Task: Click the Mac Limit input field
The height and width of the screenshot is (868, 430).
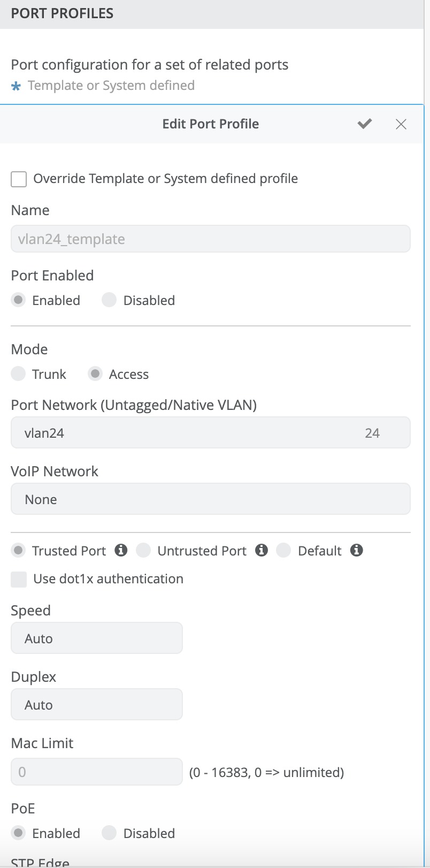Action: [97, 772]
